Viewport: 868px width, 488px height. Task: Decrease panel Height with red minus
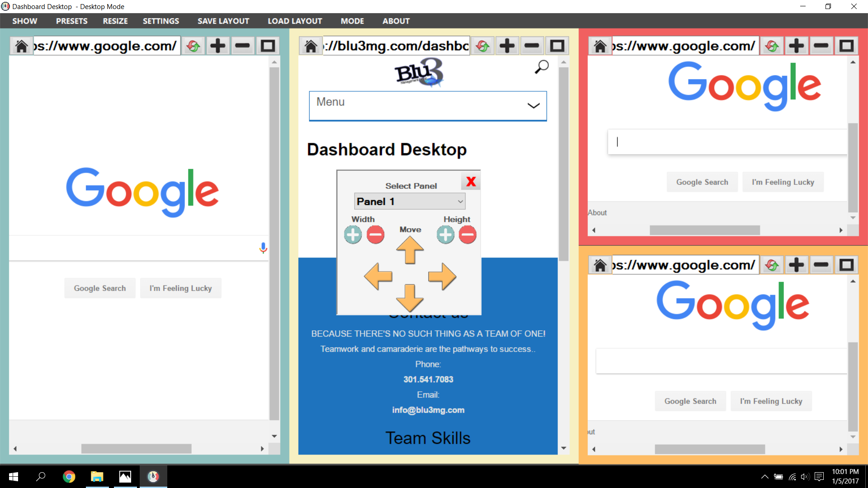coord(468,235)
